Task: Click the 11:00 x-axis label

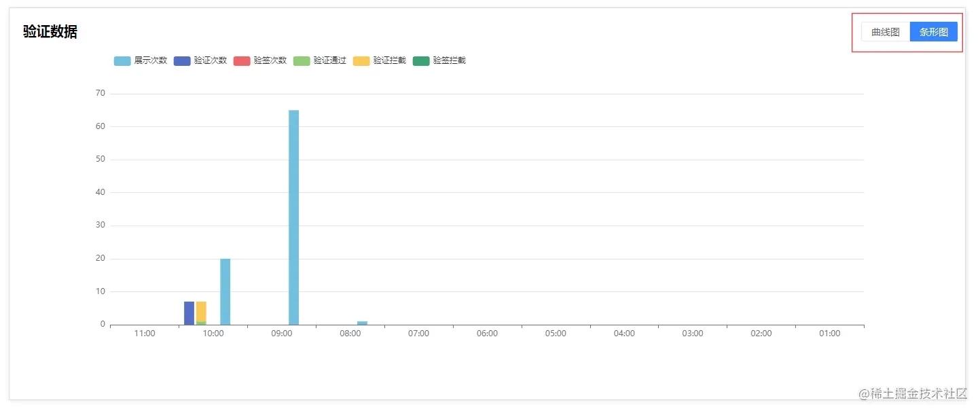Action: tap(145, 334)
